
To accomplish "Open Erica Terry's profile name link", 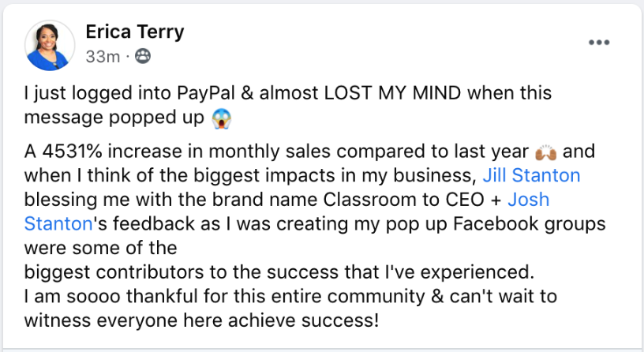I will pos(134,32).
